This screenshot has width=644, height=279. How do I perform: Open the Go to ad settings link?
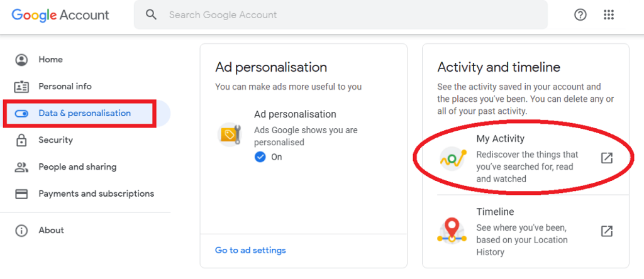(x=250, y=250)
